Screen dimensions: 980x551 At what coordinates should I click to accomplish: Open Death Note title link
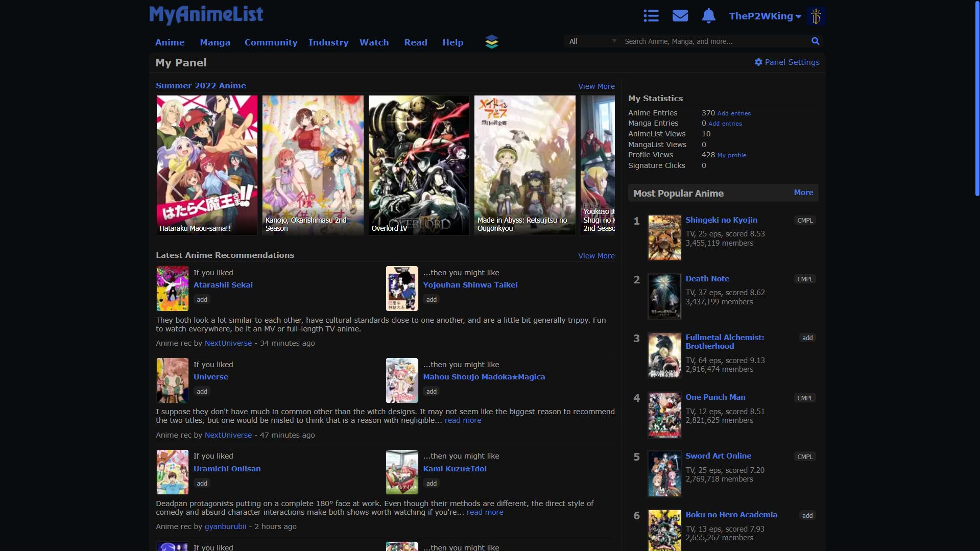tap(707, 279)
